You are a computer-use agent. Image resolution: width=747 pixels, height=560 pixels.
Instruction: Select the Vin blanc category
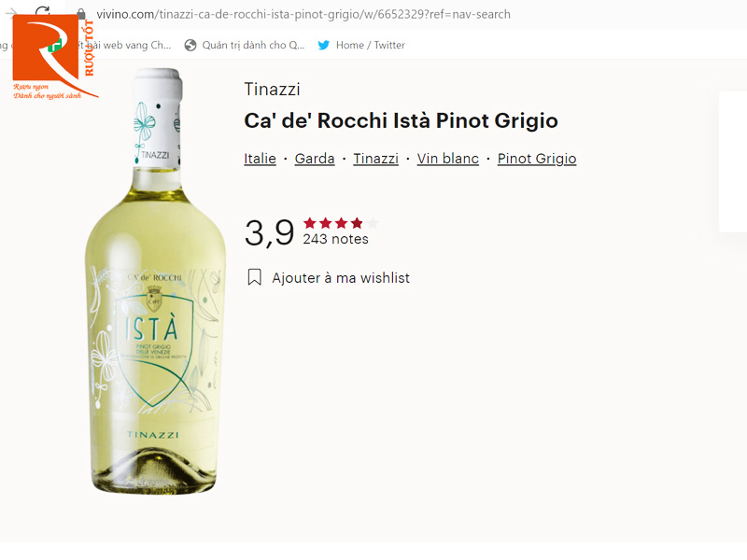click(448, 159)
